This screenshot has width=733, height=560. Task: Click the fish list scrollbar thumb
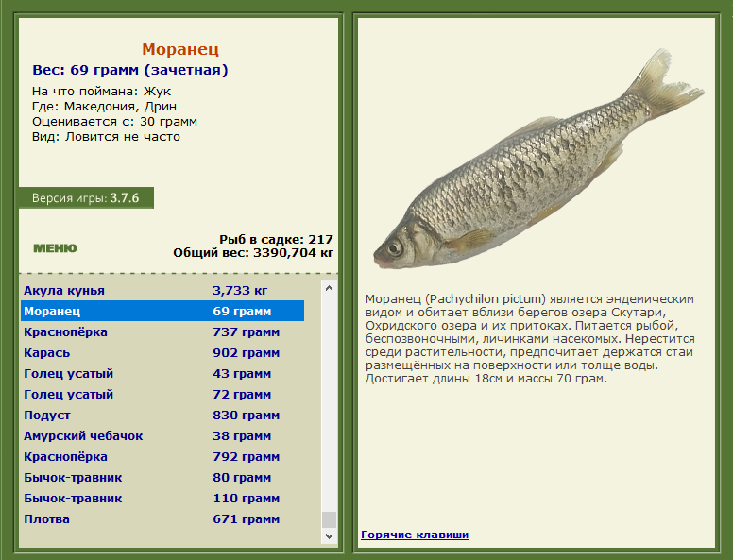pyautogui.click(x=329, y=519)
